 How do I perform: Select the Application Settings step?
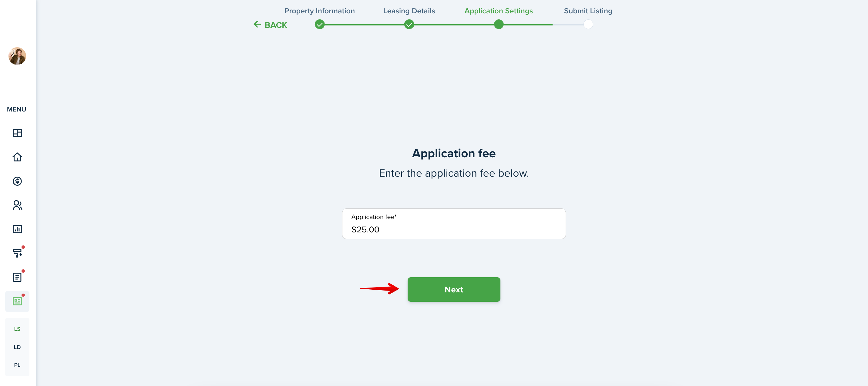coord(499,11)
